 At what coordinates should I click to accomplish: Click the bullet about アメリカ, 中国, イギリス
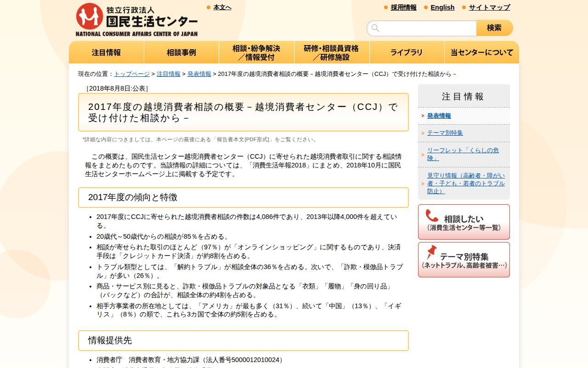point(249,310)
